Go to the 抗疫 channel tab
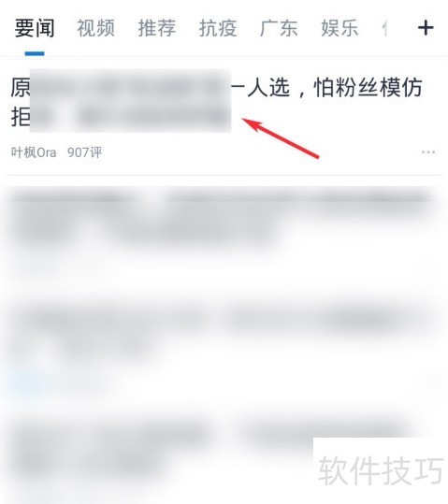Image resolution: width=448 pixels, height=504 pixels. [218, 28]
